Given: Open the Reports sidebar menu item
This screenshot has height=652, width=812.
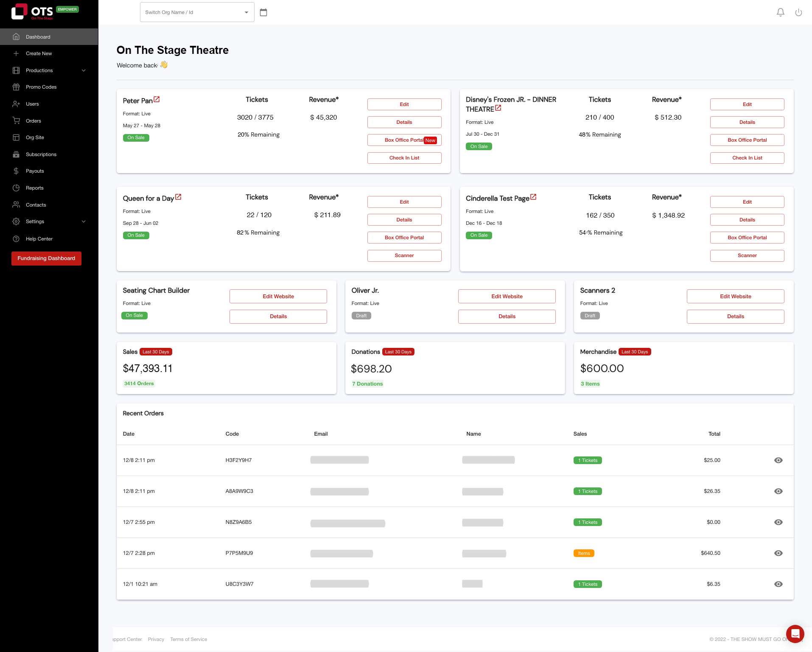Looking at the screenshot, I should [x=34, y=188].
